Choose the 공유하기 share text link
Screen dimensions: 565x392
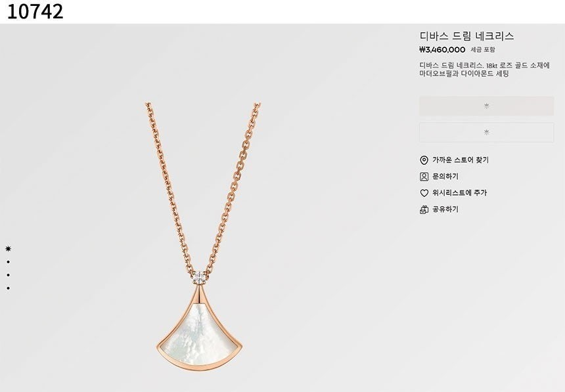pos(445,209)
